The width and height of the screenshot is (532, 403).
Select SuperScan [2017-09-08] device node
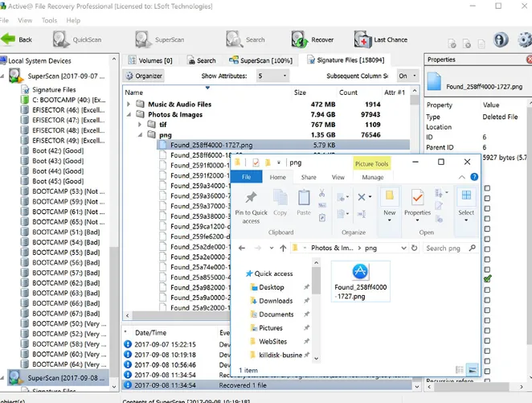point(58,378)
